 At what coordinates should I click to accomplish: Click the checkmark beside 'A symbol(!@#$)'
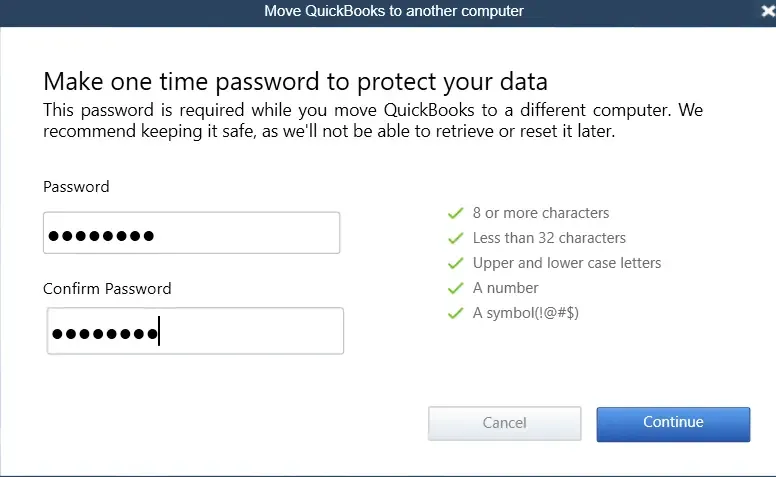455,313
